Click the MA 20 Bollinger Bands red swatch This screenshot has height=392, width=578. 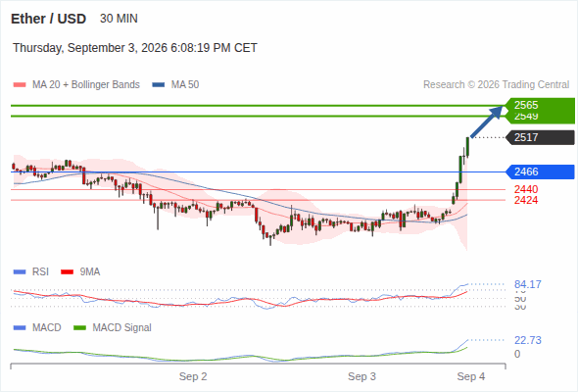coord(20,85)
